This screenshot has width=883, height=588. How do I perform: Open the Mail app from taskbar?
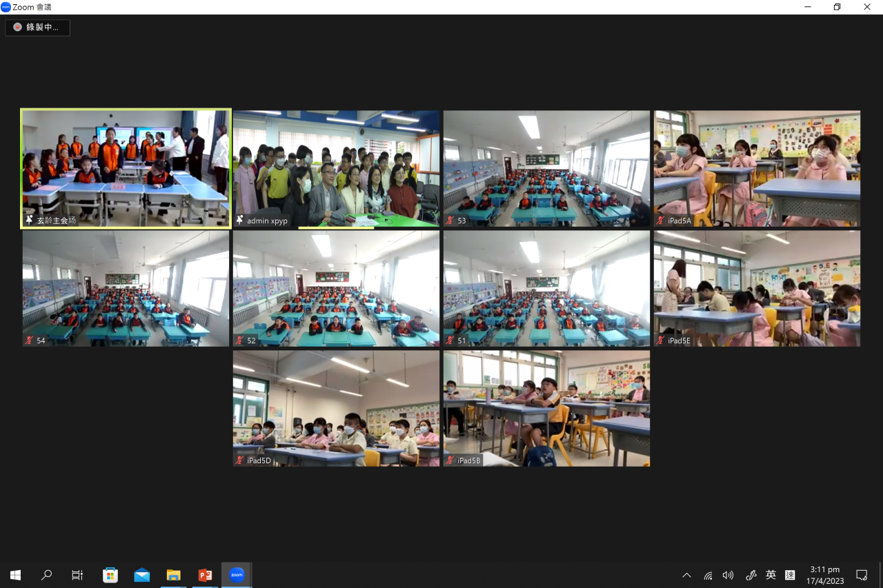pos(142,575)
